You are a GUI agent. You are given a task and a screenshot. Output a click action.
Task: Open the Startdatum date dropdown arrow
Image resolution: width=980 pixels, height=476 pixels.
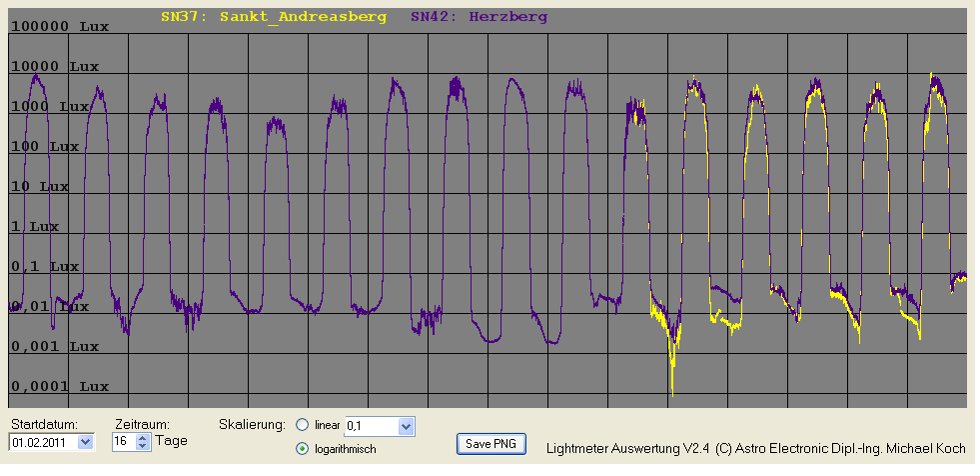click(86, 442)
